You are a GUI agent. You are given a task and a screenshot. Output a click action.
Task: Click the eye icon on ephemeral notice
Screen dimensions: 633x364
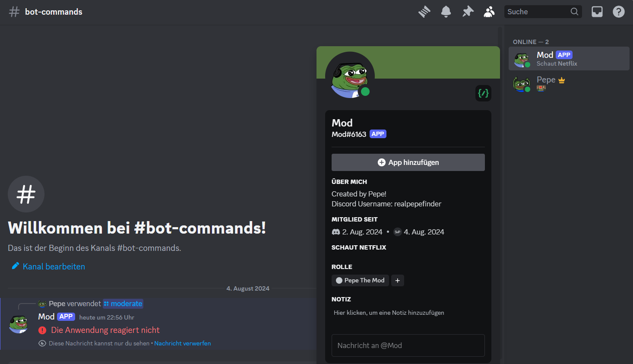point(42,343)
